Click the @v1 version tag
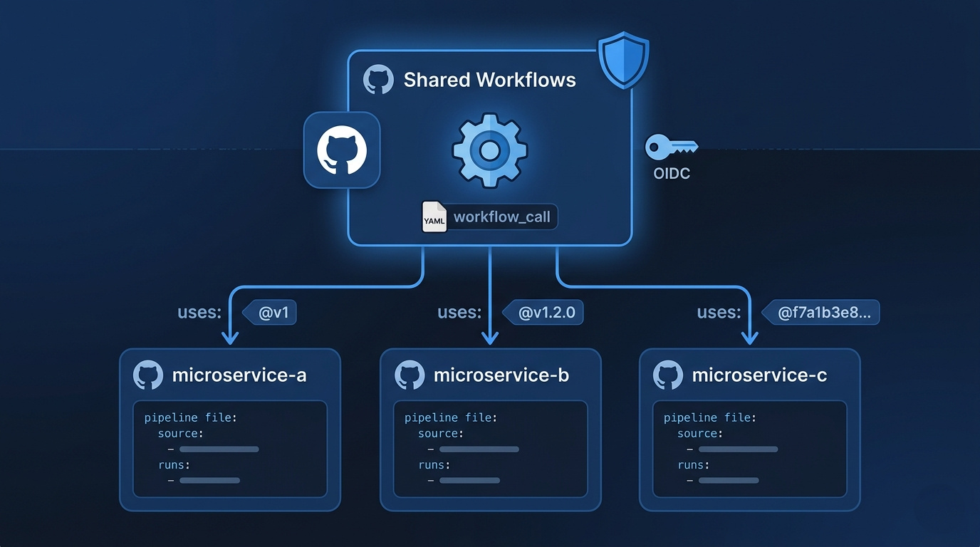The image size is (980, 547). pyautogui.click(x=269, y=313)
